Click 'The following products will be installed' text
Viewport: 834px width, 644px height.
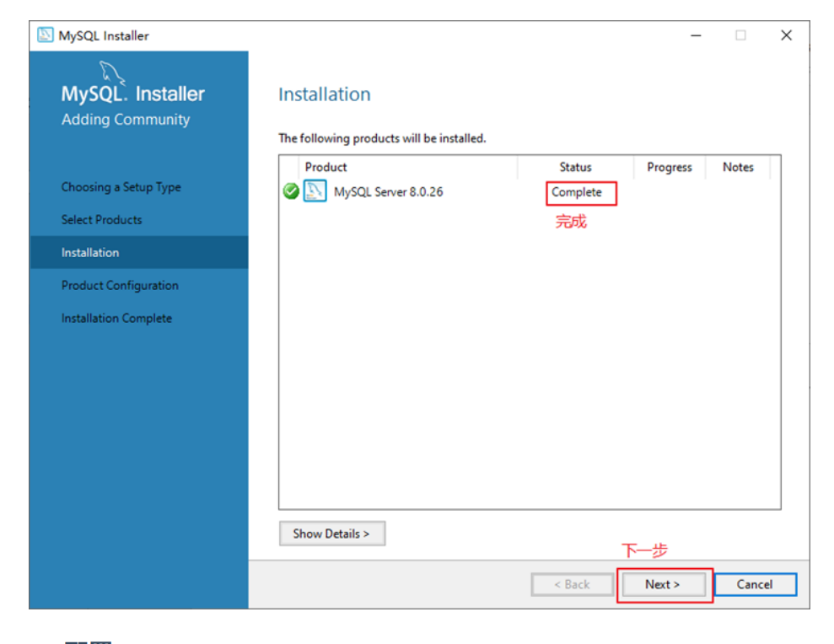382,138
